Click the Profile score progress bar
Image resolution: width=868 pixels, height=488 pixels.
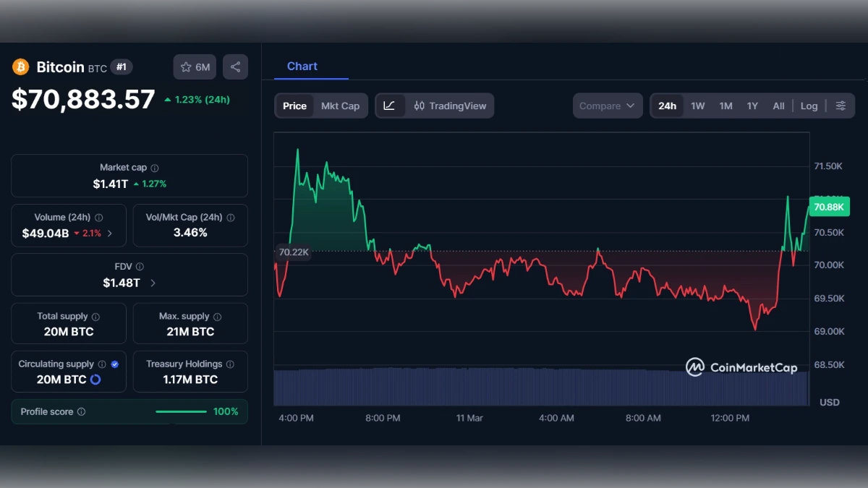181,411
